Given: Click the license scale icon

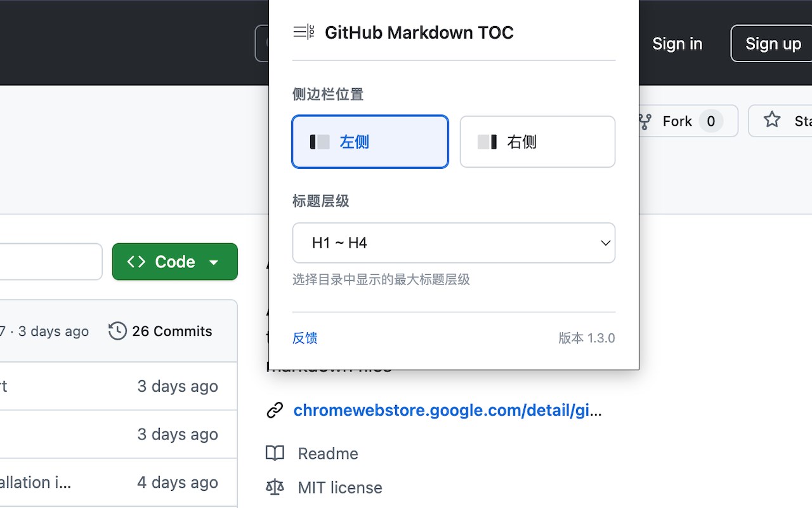Looking at the screenshot, I should coord(275,488).
